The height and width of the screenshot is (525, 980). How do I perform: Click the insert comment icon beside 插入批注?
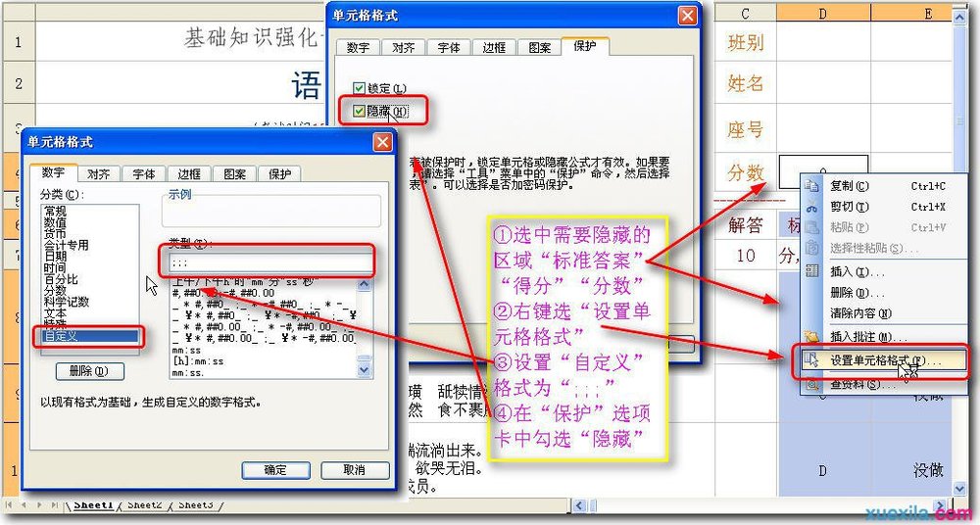coord(811,337)
